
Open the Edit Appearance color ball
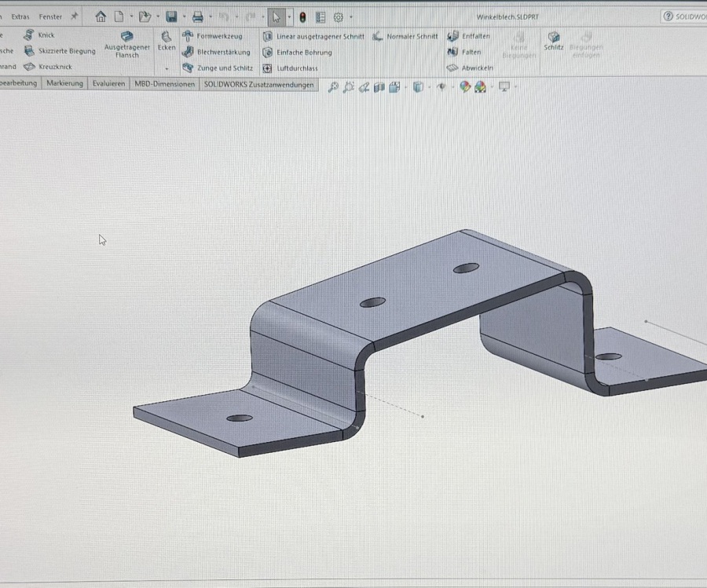click(465, 87)
